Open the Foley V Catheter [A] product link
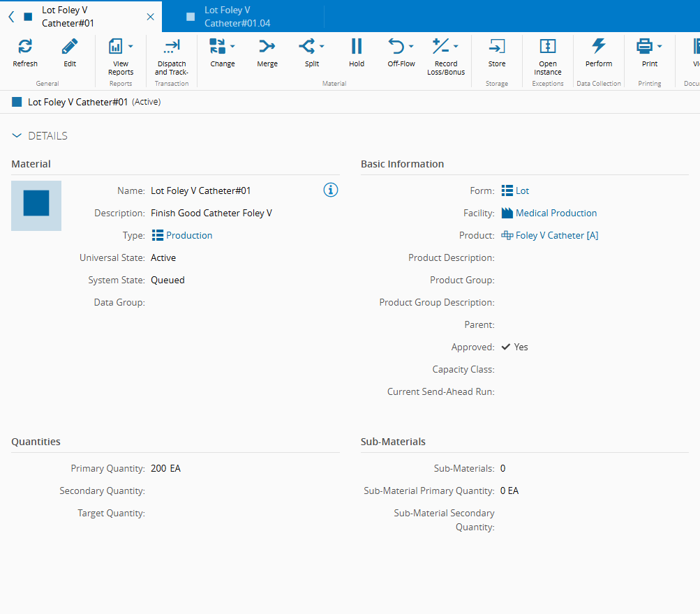 (x=556, y=235)
